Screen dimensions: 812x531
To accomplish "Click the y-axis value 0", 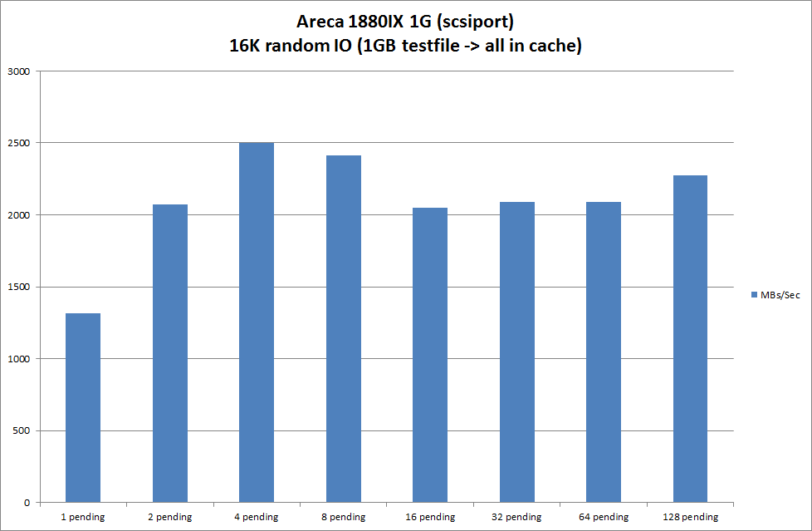I will [27, 503].
